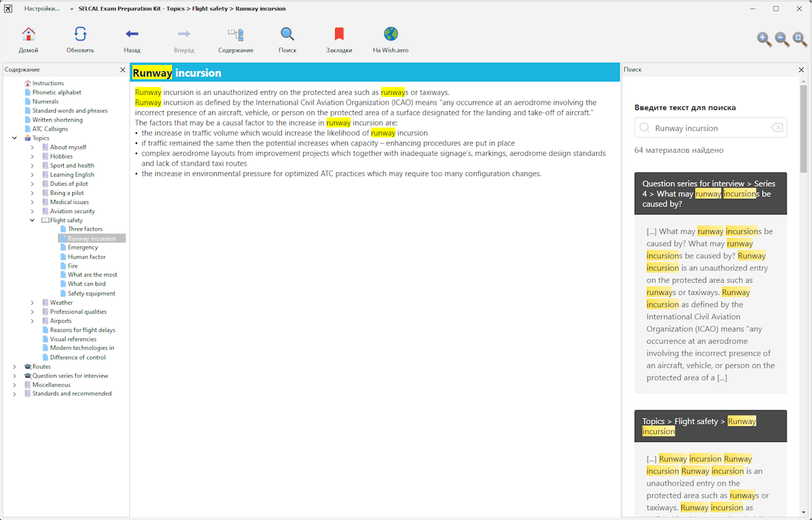Open the Series 4 runway incursions search result
Viewport: 812px width, 520px height.
click(x=711, y=194)
